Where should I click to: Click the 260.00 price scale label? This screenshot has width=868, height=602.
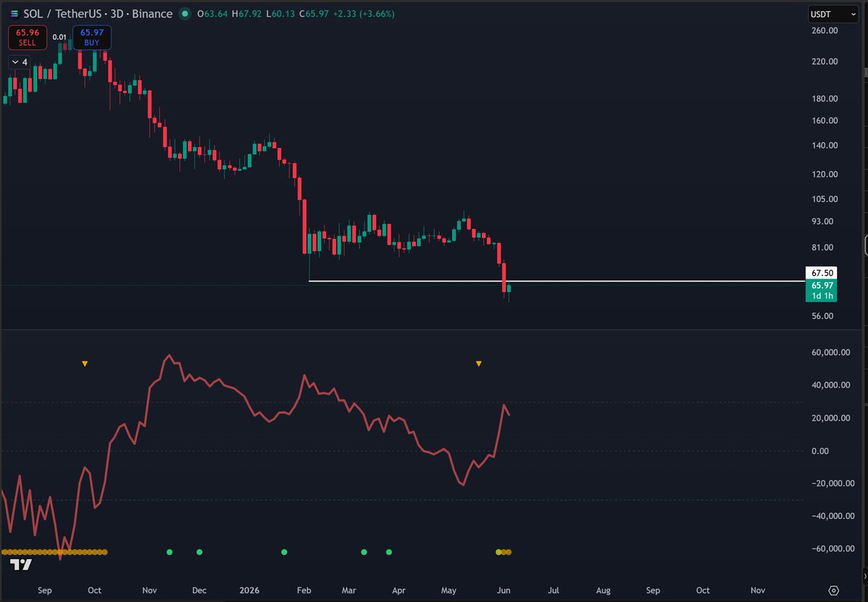tap(825, 31)
